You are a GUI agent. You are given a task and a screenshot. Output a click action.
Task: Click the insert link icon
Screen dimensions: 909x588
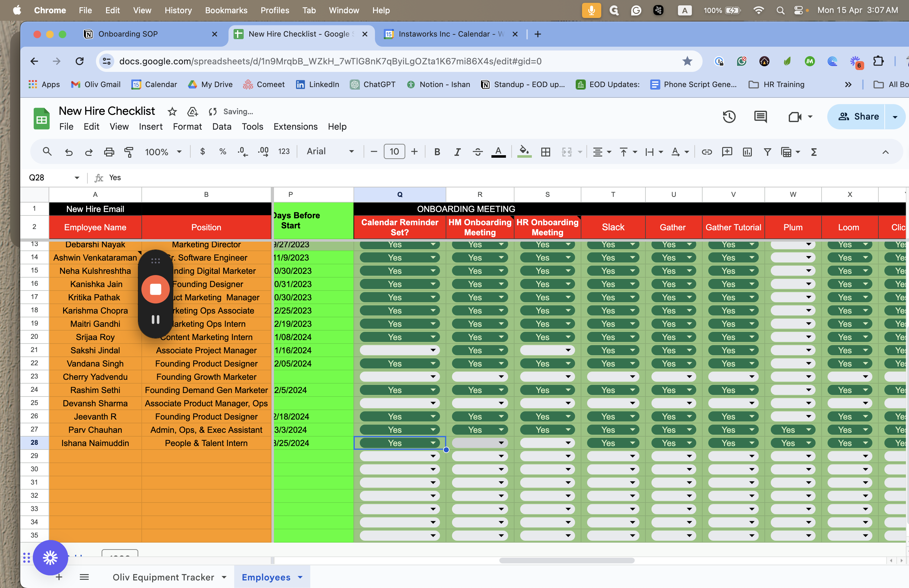point(707,152)
